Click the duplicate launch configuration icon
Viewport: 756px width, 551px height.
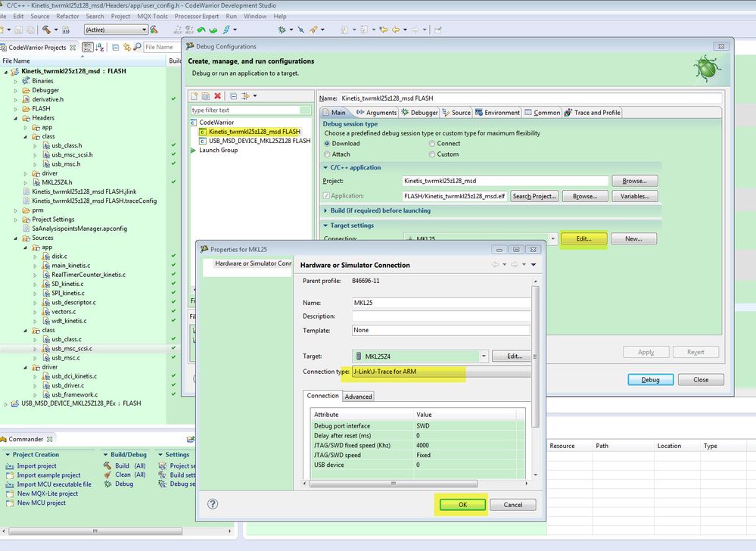(207, 96)
